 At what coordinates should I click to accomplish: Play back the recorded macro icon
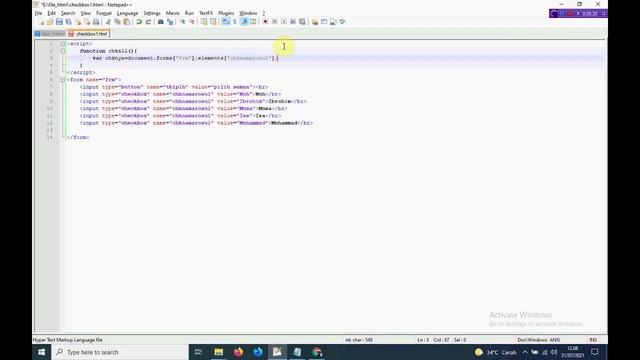click(284, 22)
